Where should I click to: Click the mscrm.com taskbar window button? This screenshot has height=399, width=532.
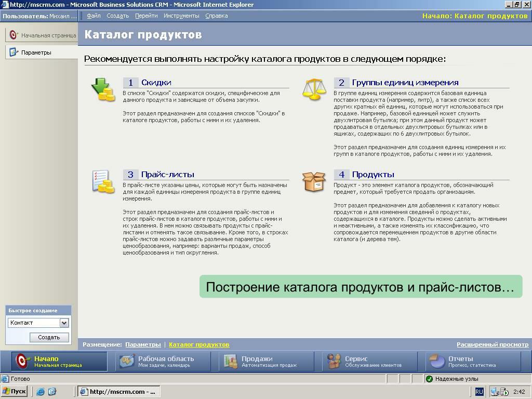tap(119, 392)
